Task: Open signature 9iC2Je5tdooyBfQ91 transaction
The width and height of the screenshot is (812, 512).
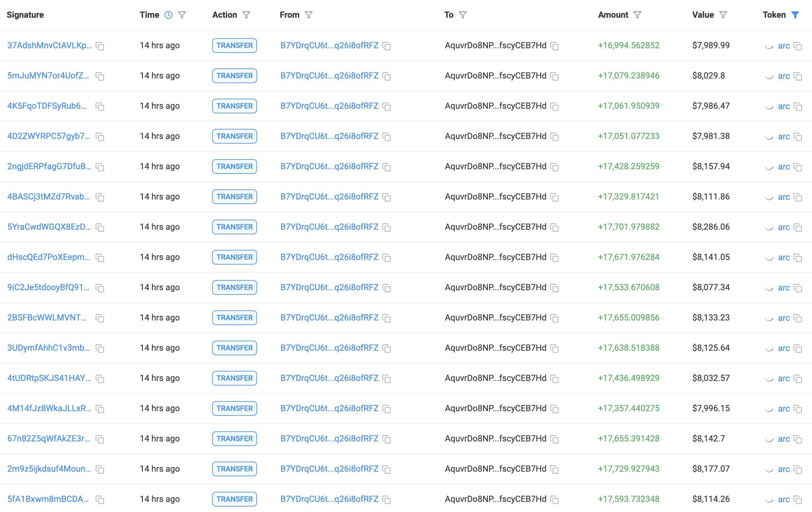Action: (x=48, y=287)
